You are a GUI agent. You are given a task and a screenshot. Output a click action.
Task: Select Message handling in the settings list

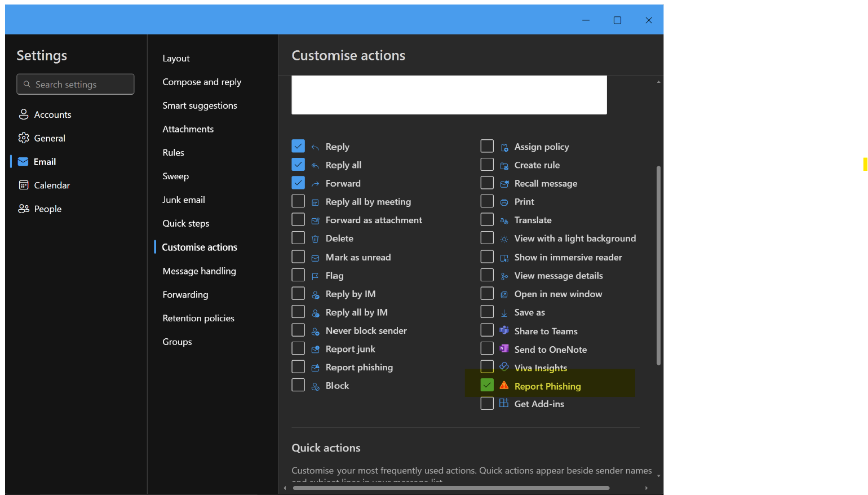point(199,271)
